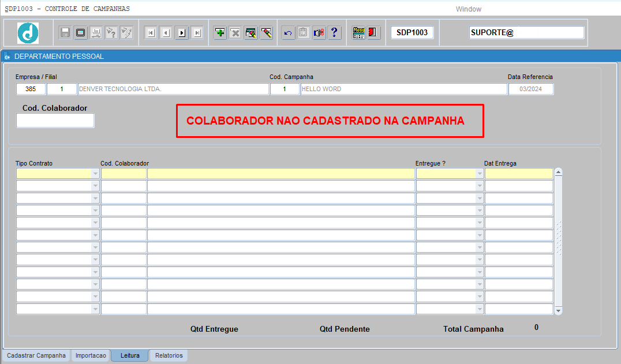
Task: Open help with the question mark icon
Action: (334, 33)
